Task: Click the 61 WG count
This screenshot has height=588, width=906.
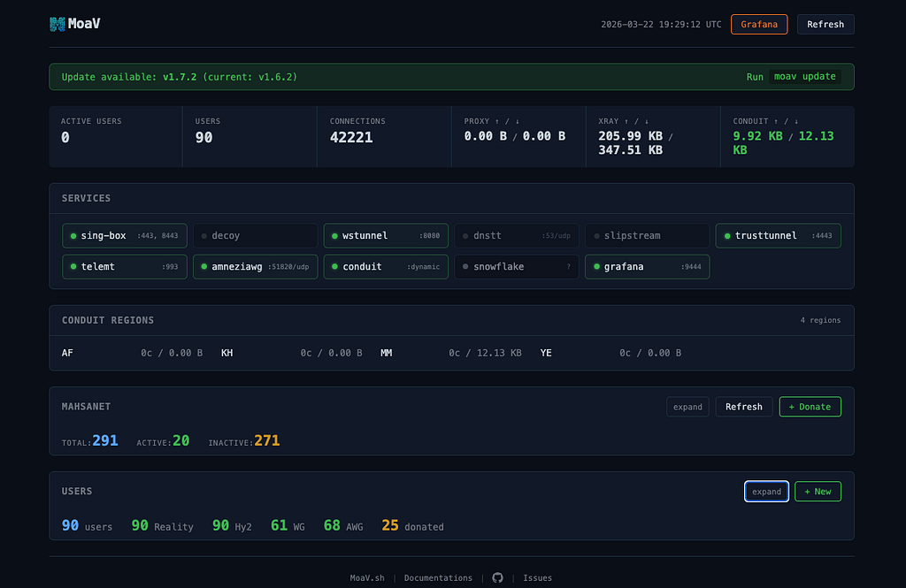Action: (288, 525)
